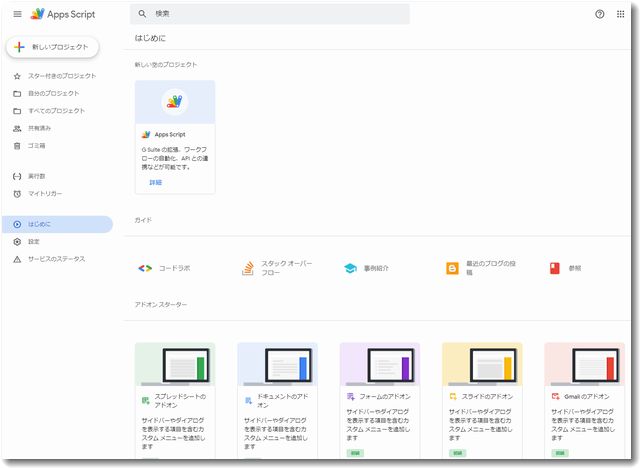640x468 pixels.
Task: Click the 新しい空のプロジェクト heading
Action: pos(166,65)
